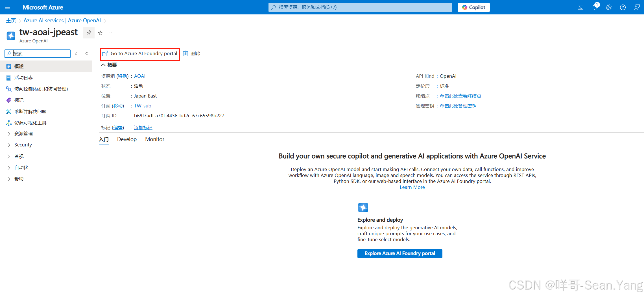Open the notifications bell

point(595,7)
